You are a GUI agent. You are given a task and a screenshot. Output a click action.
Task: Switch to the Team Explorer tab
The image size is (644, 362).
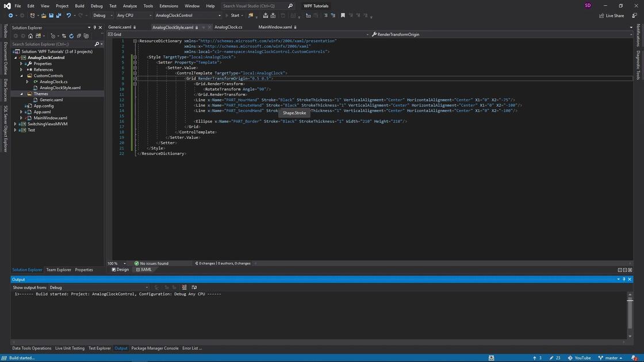59,270
